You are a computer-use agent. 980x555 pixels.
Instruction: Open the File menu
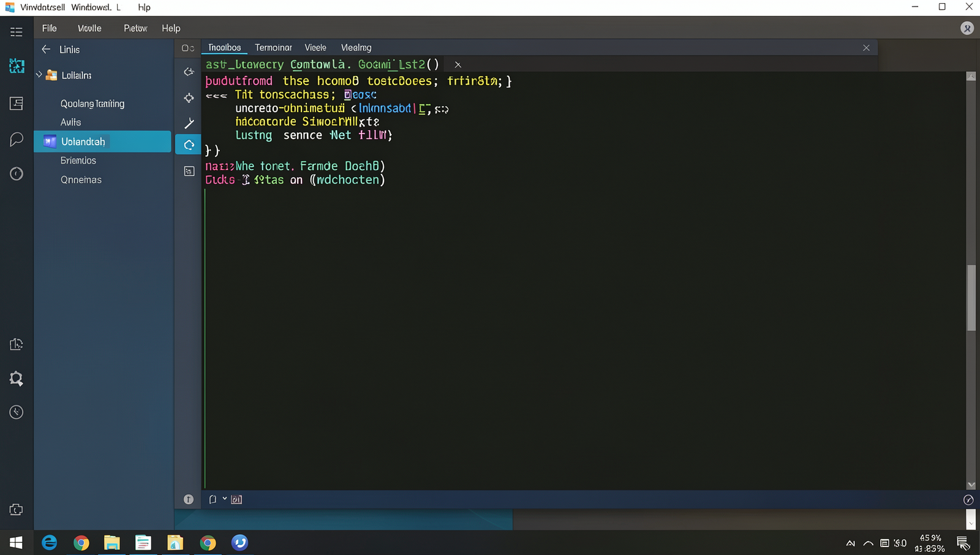point(49,28)
